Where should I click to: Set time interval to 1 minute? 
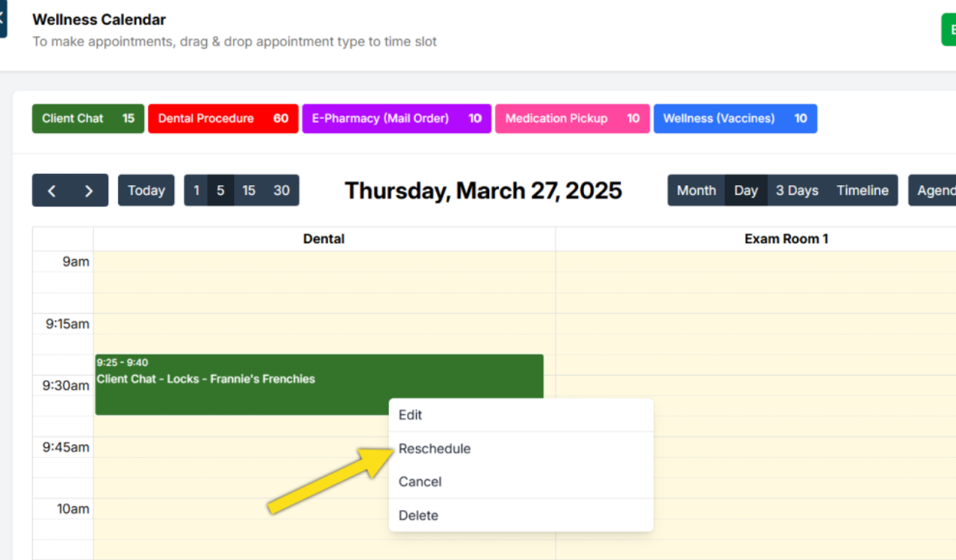196,190
